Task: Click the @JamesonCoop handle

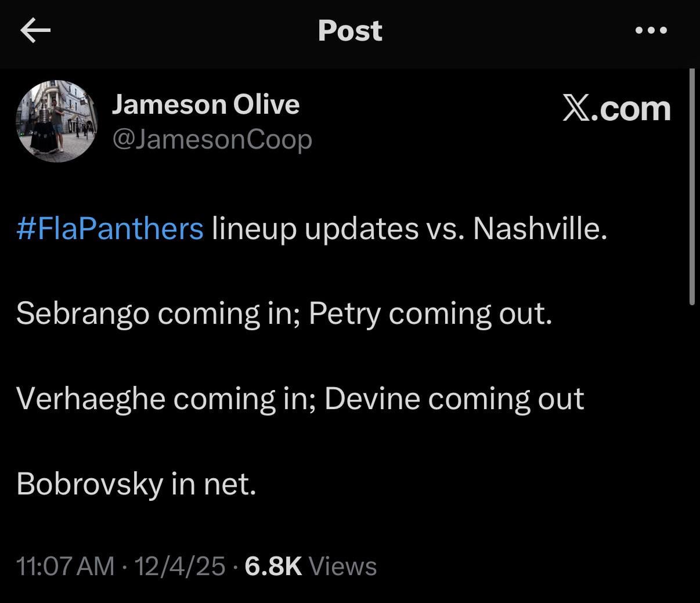Action: click(212, 140)
